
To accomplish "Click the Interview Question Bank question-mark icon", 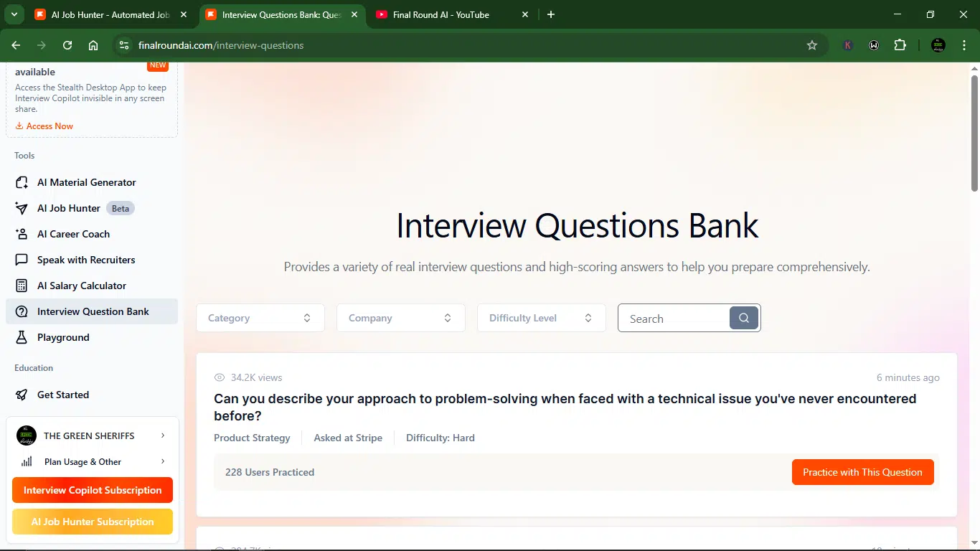I will click(x=22, y=311).
